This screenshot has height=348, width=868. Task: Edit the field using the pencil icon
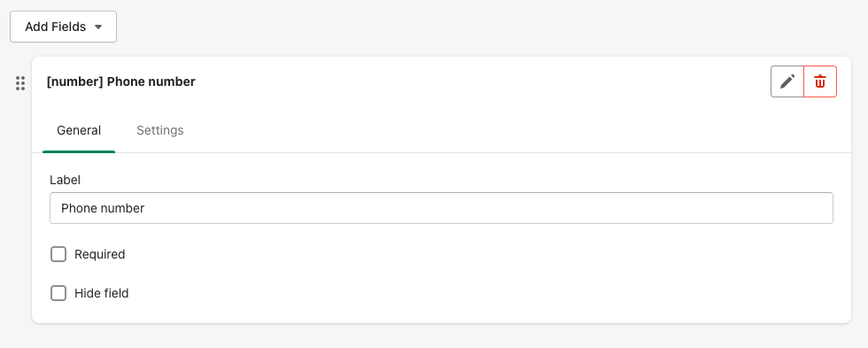click(x=787, y=81)
